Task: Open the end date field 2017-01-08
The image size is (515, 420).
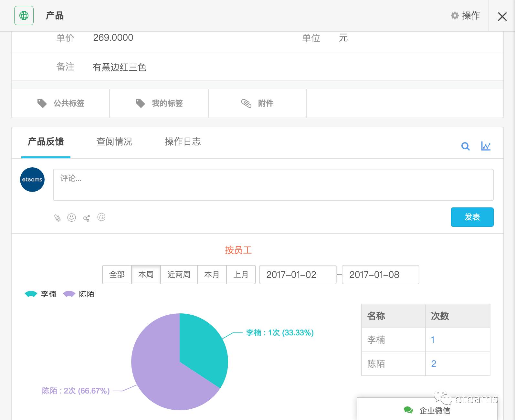Action: point(381,275)
